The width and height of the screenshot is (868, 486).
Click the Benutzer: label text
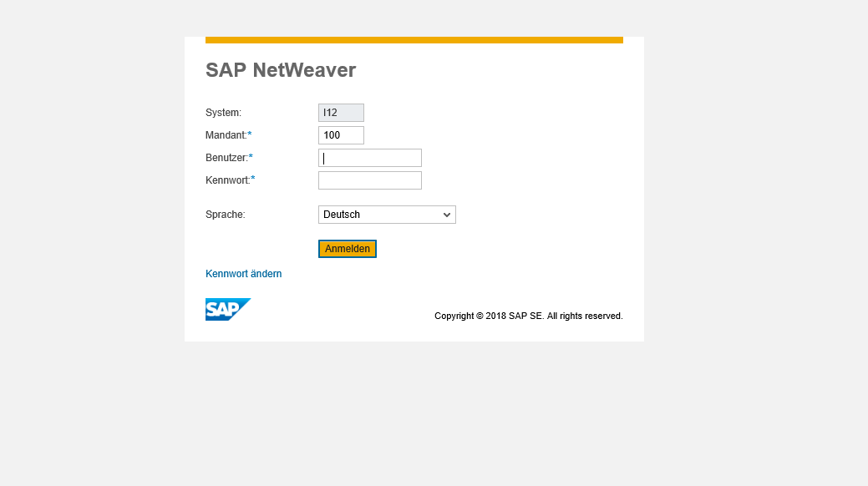coord(226,158)
